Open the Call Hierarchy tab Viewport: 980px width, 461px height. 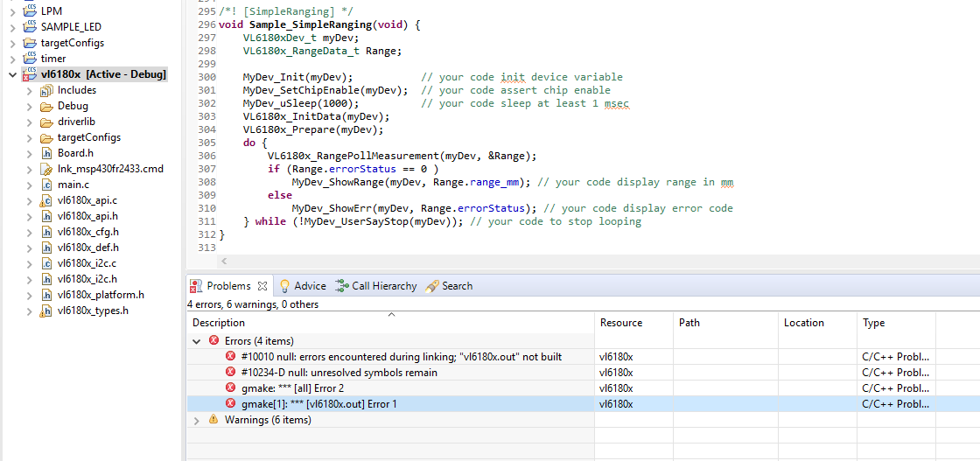point(384,286)
